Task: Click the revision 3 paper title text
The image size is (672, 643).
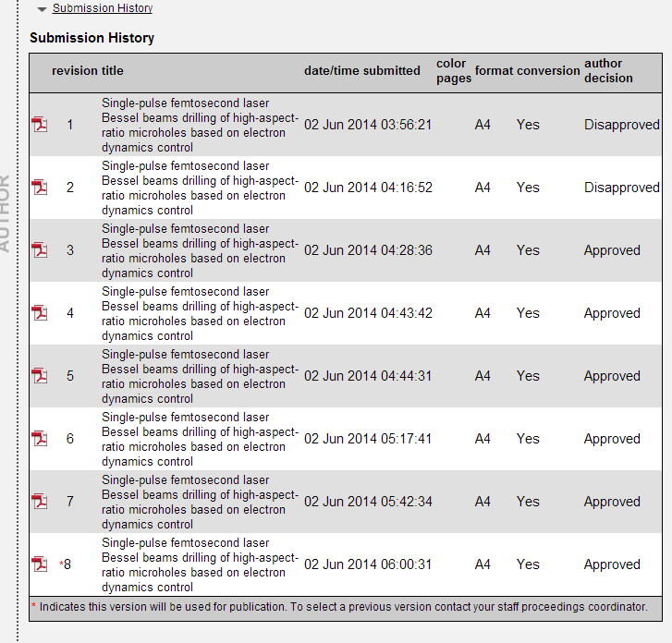Action: tap(200, 250)
